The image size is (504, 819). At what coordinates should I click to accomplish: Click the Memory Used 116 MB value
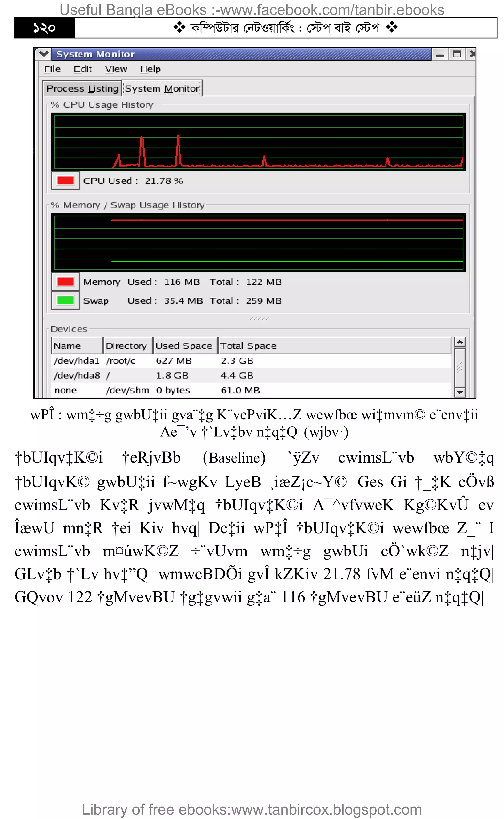(182, 282)
